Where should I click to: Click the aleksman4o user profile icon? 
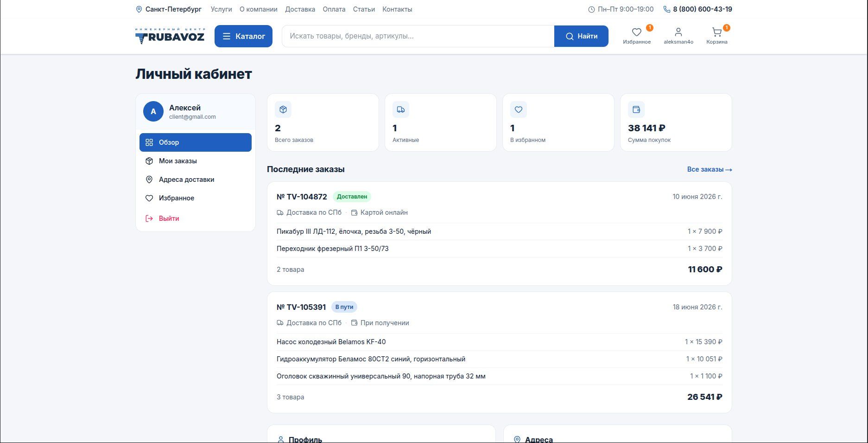point(678,32)
